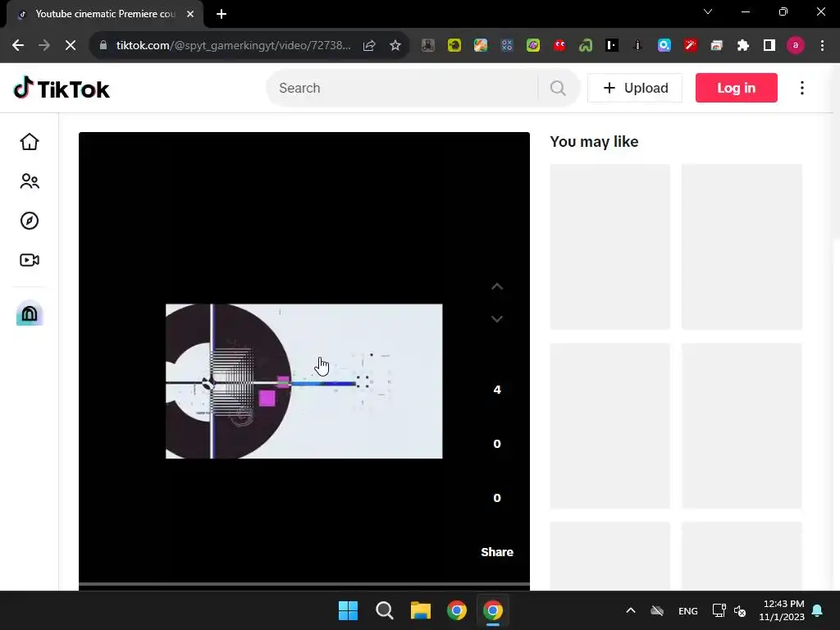This screenshot has height=630, width=840.
Task: Open the Explore compass icon
Action: (30, 221)
